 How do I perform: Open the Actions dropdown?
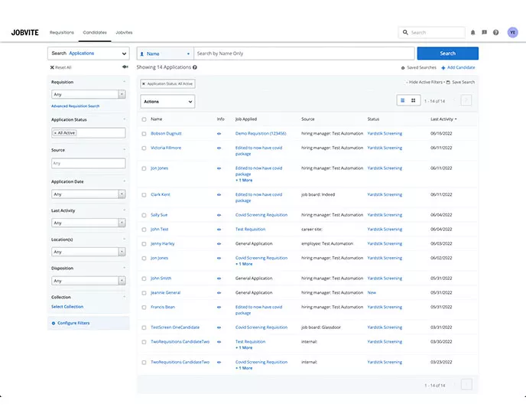tap(167, 101)
